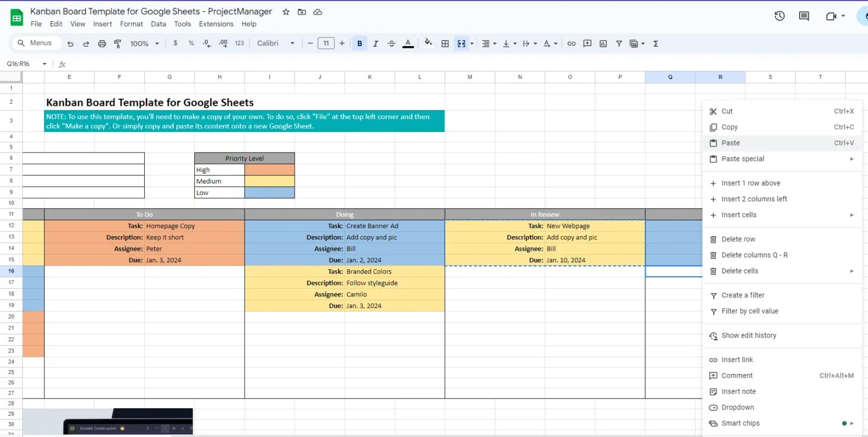Viewport: 868px width, 437px height.
Task: Star the document title
Action: (x=286, y=12)
